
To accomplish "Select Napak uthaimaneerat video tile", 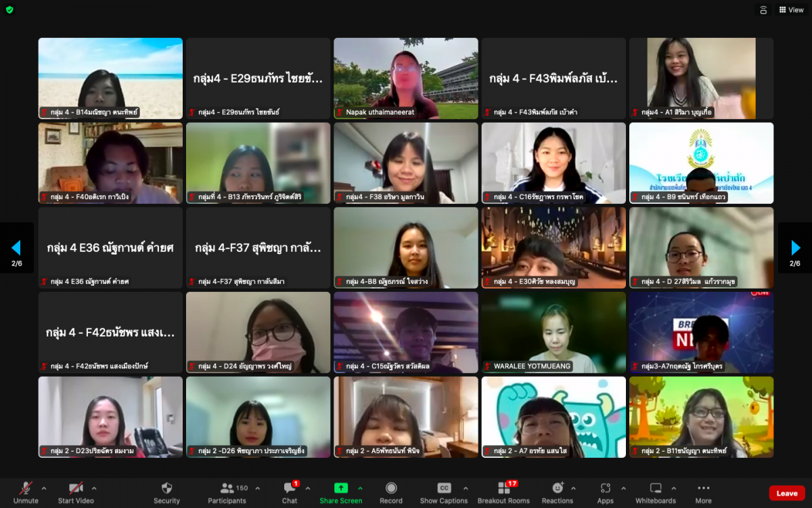I will [x=406, y=79].
